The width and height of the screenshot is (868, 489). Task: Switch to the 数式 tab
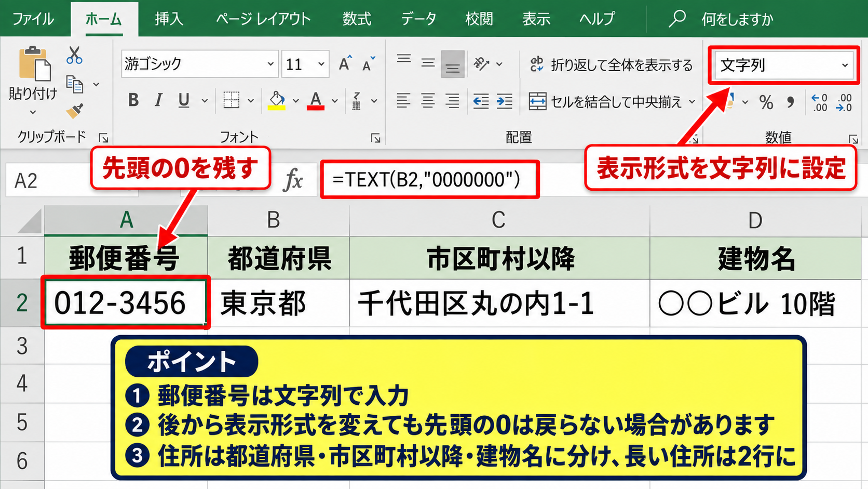(x=357, y=19)
